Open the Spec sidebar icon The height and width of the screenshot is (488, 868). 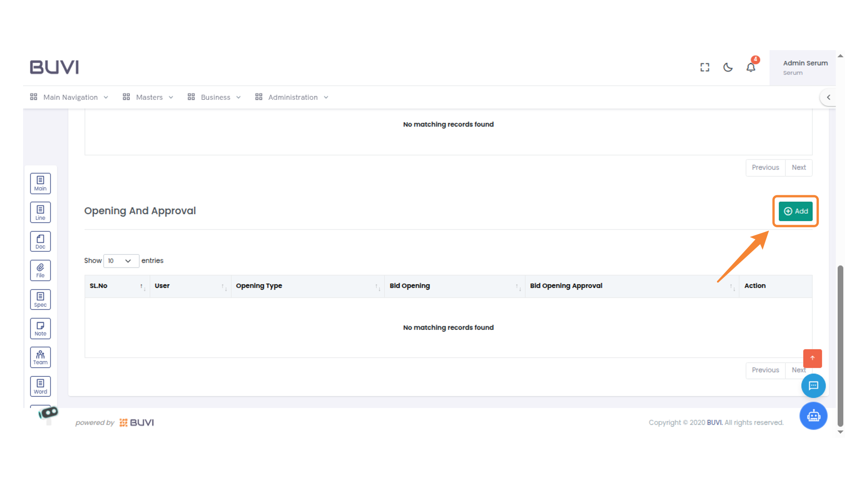40,299
